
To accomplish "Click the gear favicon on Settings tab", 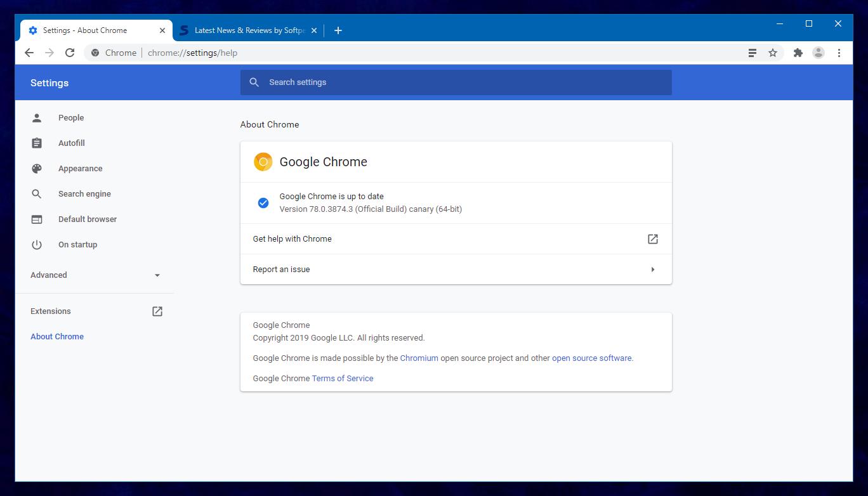I will pyautogui.click(x=33, y=30).
